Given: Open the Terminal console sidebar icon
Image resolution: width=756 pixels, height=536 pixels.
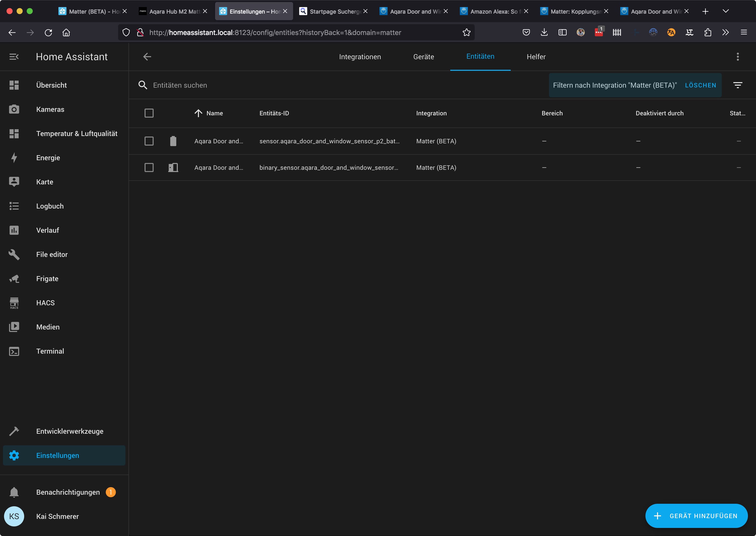Looking at the screenshot, I should tap(14, 351).
